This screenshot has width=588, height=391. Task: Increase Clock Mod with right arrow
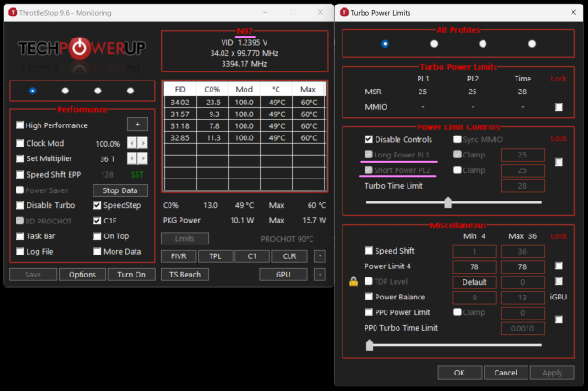(x=143, y=143)
